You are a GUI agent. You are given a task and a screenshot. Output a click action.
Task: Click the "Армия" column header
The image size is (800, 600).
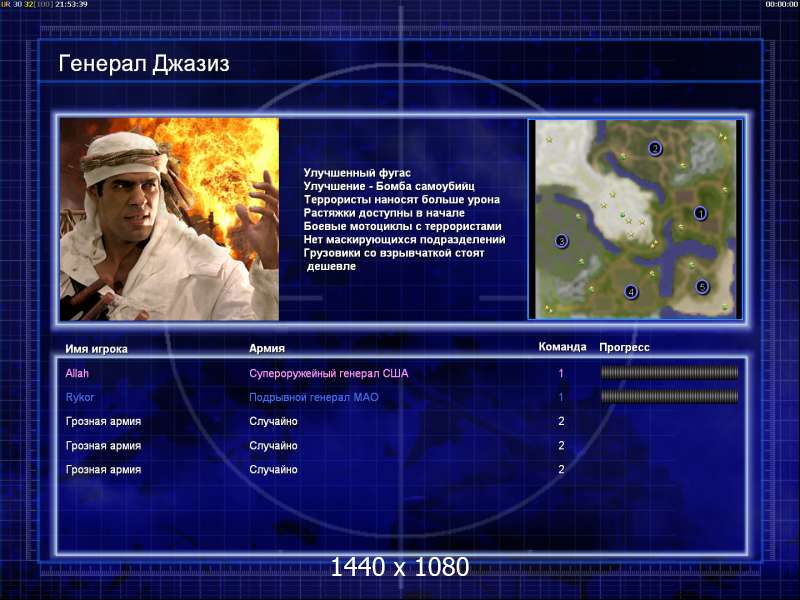(267, 348)
